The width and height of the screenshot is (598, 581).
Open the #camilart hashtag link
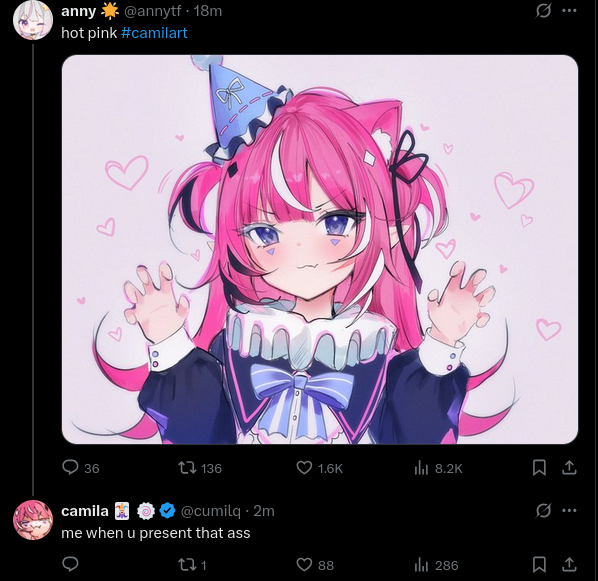(154, 33)
